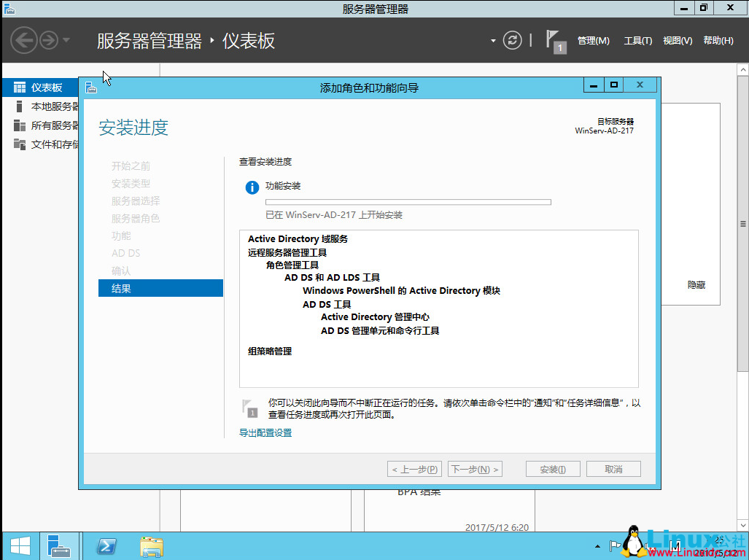
Task: Click the Start button
Action: (18, 545)
